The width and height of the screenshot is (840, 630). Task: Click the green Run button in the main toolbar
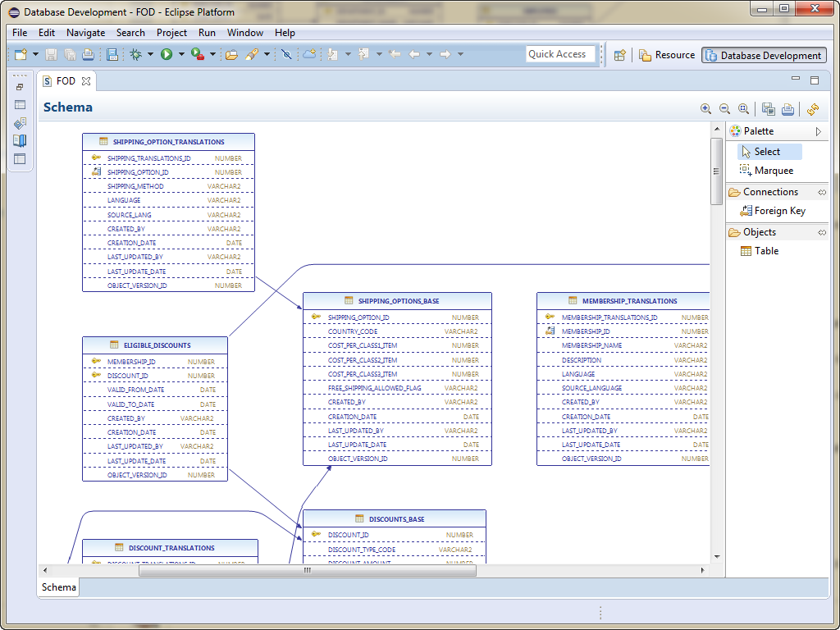click(x=167, y=55)
